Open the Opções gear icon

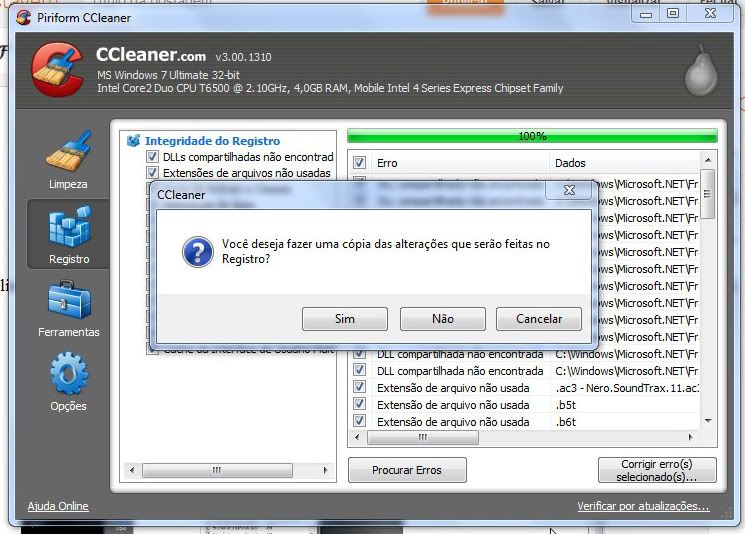pos(68,375)
